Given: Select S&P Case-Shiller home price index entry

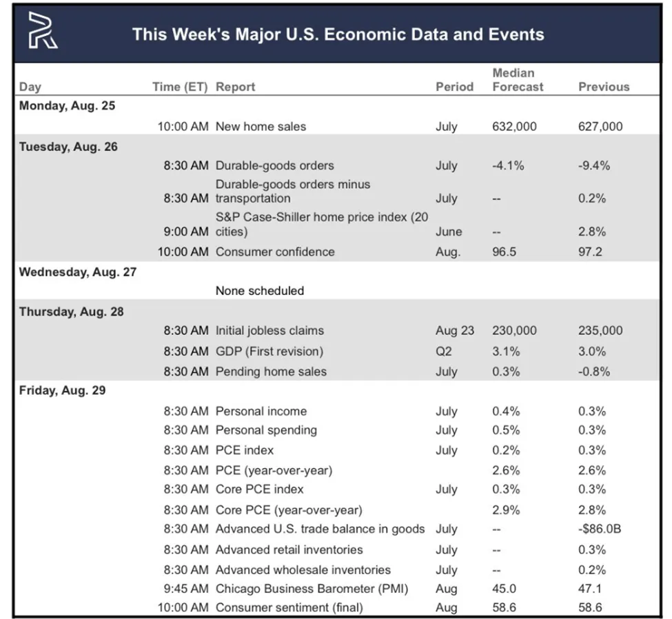Looking at the screenshot, I should point(322,224).
